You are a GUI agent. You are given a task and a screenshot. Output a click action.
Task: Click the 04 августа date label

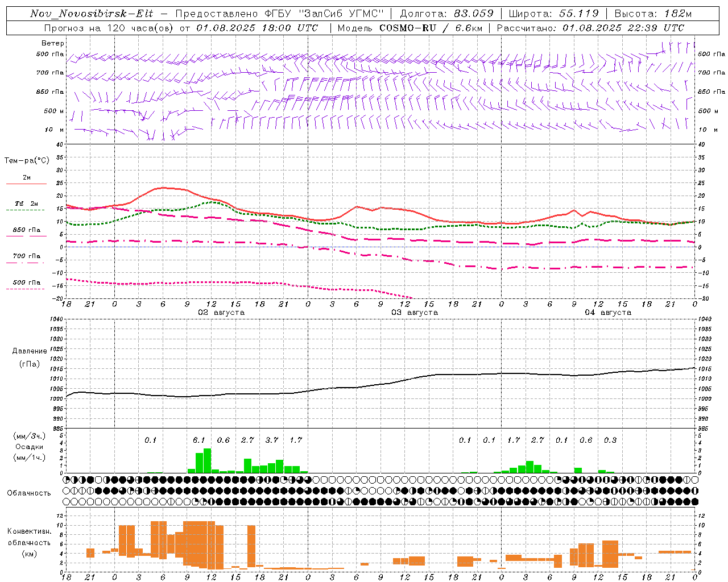pyautogui.click(x=608, y=313)
